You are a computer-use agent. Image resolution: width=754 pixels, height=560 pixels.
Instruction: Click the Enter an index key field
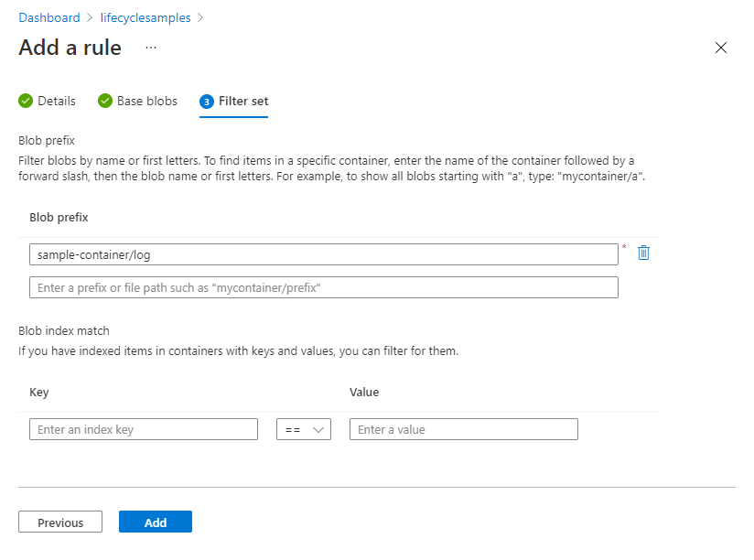tap(143, 428)
